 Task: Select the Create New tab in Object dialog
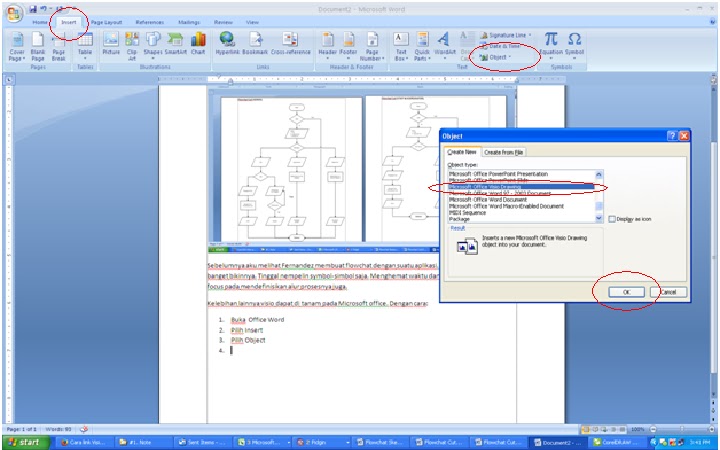click(x=462, y=152)
